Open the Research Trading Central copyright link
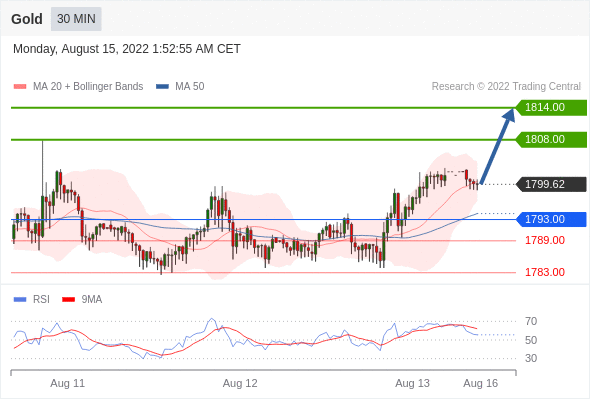This screenshot has height=400, width=590. [x=506, y=87]
